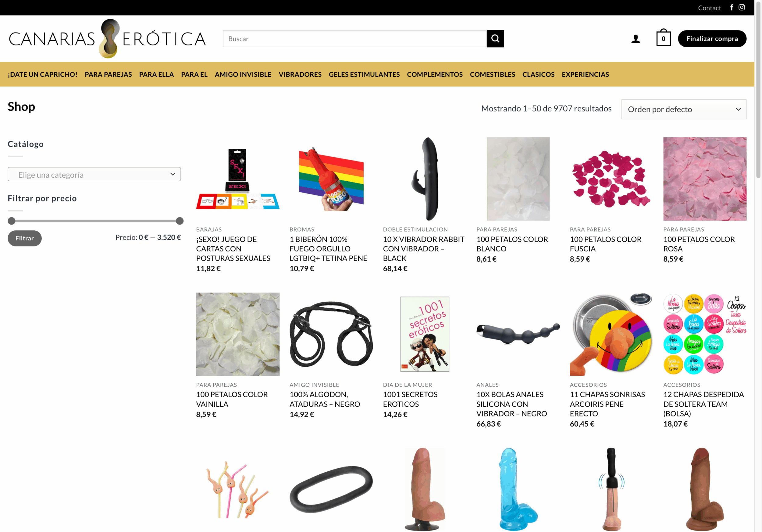Open the 1001 Secretos Eróticos product thumbnail
Screen dimensions: 762x532
pos(425,334)
